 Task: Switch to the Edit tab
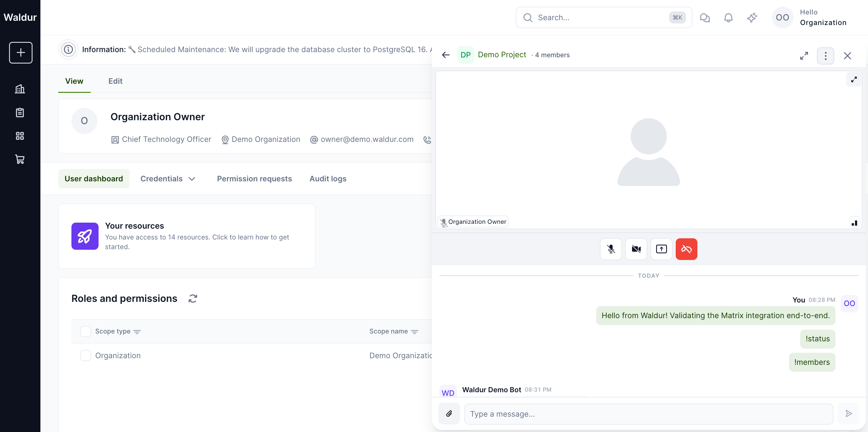115,81
